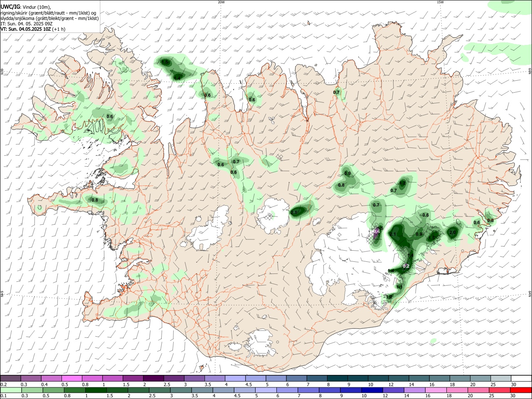Click the "0.1" label on the lower scale

pyautogui.click(x=3, y=396)
